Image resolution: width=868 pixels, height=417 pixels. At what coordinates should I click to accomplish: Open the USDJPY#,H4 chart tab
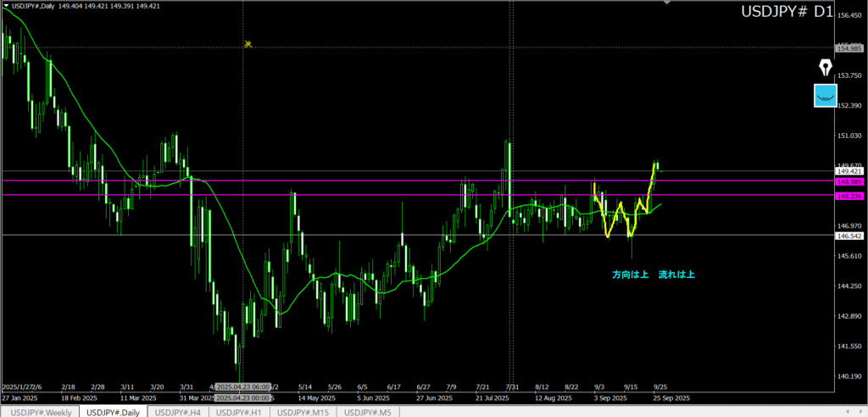pyautogui.click(x=179, y=411)
